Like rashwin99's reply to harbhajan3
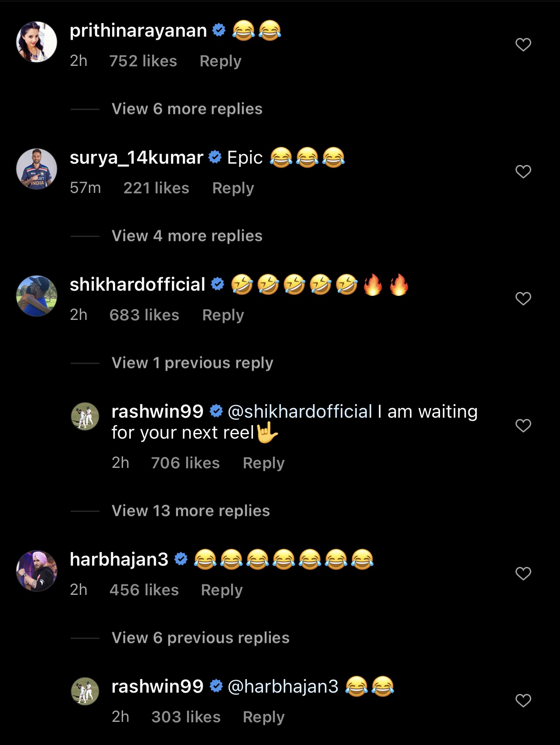Viewport: 560px width, 745px height. 523,700
